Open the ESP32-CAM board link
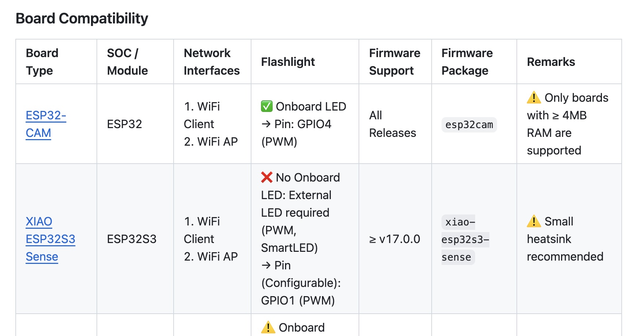644x336 pixels. point(45,124)
